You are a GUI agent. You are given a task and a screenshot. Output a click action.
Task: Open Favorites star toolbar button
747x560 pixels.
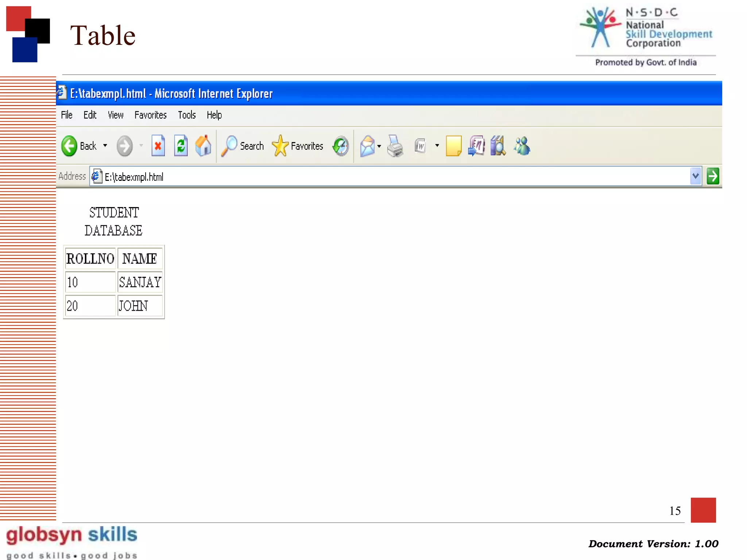click(298, 146)
